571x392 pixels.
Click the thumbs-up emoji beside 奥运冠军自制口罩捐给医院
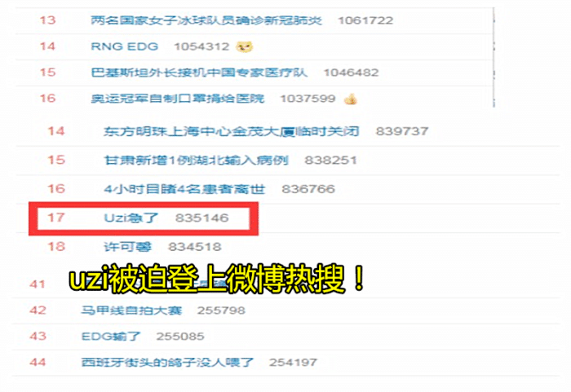click(x=351, y=99)
